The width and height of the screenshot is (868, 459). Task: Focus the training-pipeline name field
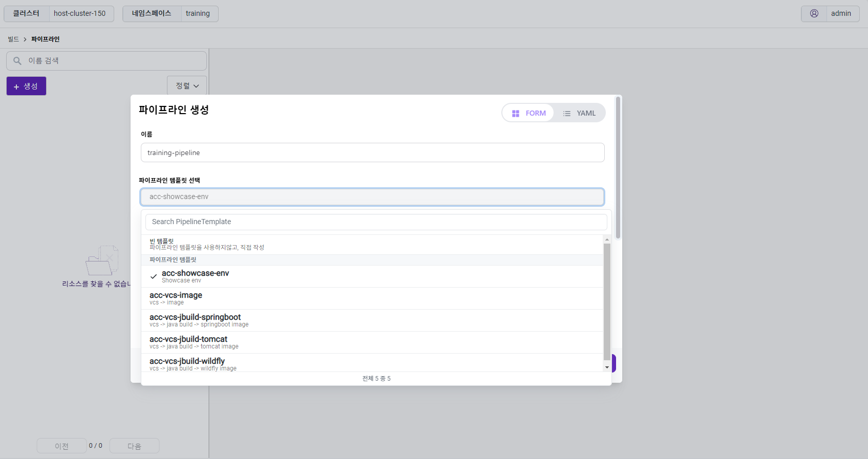[x=372, y=152]
